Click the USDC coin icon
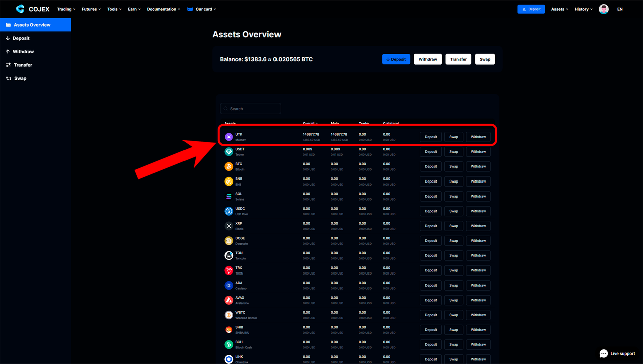This screenshot has height=364, width=643. [229, 211]
